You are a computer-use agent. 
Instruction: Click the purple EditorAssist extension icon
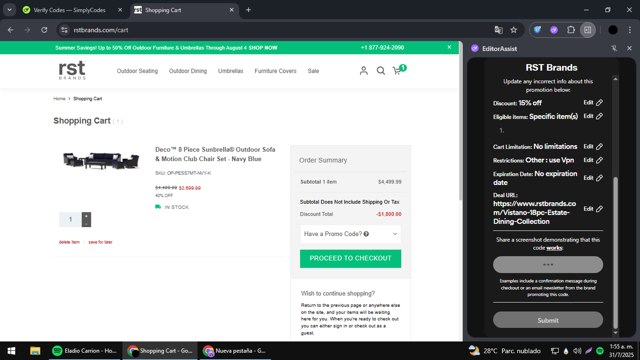tap(554, 30)
